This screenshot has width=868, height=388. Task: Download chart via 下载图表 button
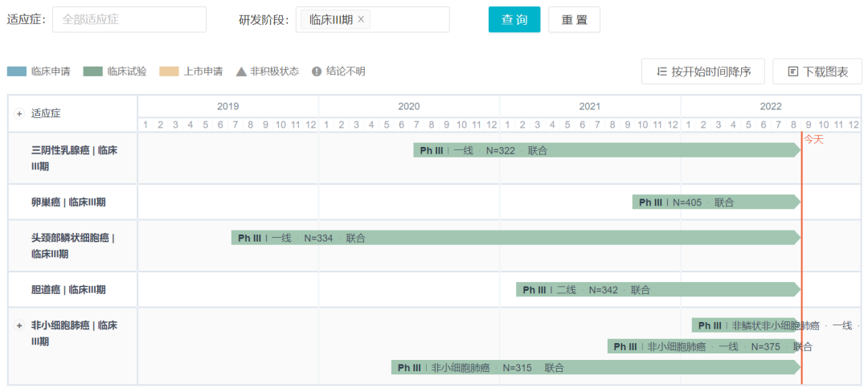817,71
